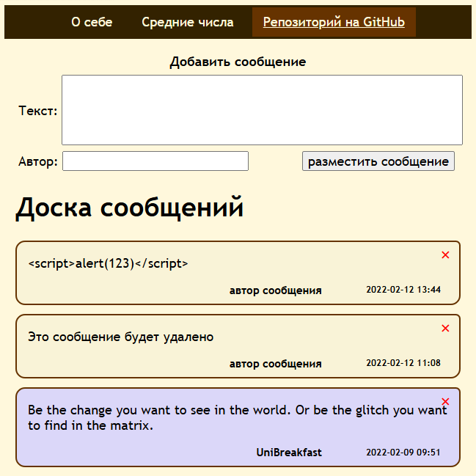
Task: Open 'Репозиторий на GitHub' link
Action: click(x=334, y=22)
